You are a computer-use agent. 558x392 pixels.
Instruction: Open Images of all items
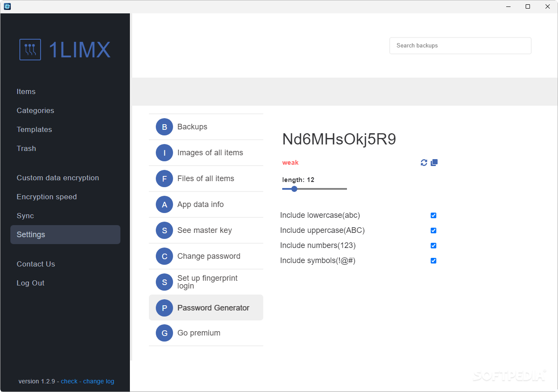coord(206,153)
